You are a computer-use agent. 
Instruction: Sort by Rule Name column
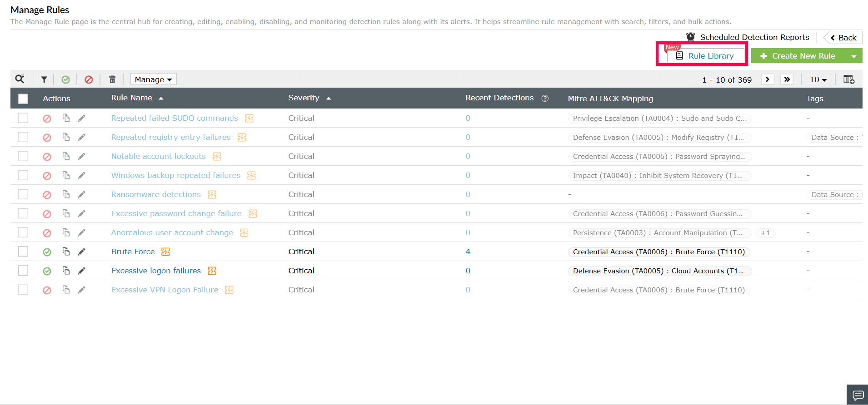[x=137, y=98]
